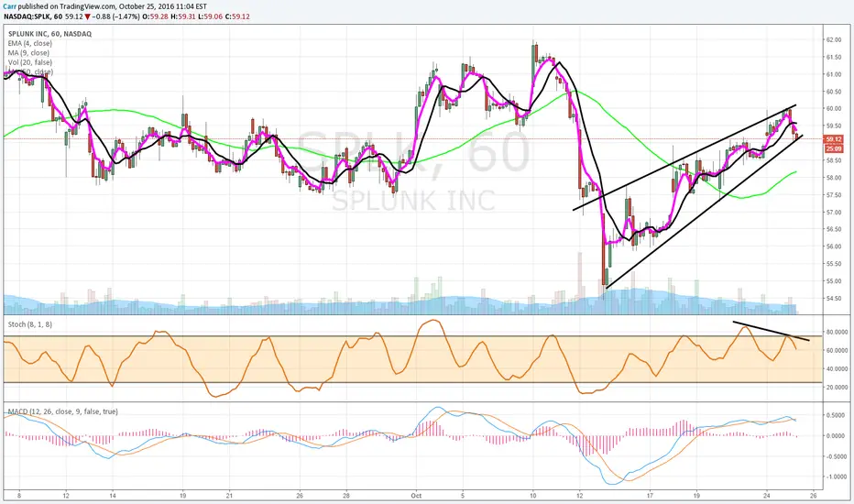Image resolution: width=854 pixels, height=504 pixels.
Task: Click the '14' date axis label
Action: [113, 496]
